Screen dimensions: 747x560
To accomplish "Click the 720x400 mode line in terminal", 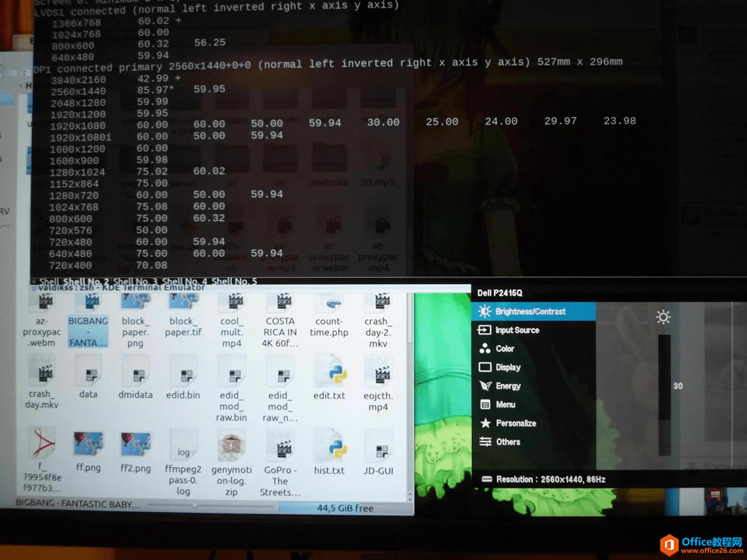I will click(108, 265).
